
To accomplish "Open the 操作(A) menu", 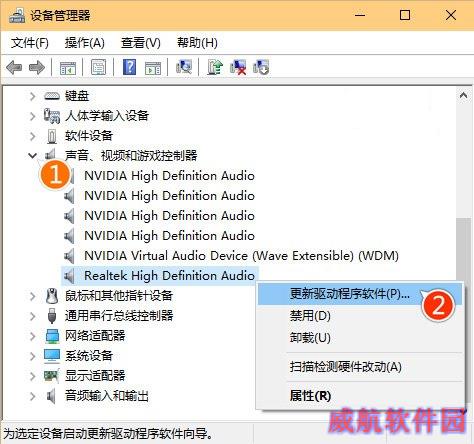I will (x=85, y=43).
